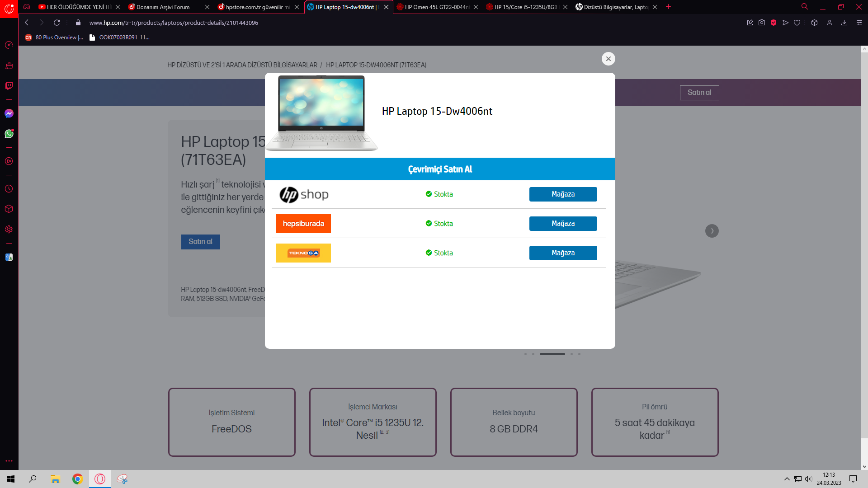Click Mağaza button for Teknosa
Screen dimensions: 868x488
pyautogui.click(x=563, y=253)
